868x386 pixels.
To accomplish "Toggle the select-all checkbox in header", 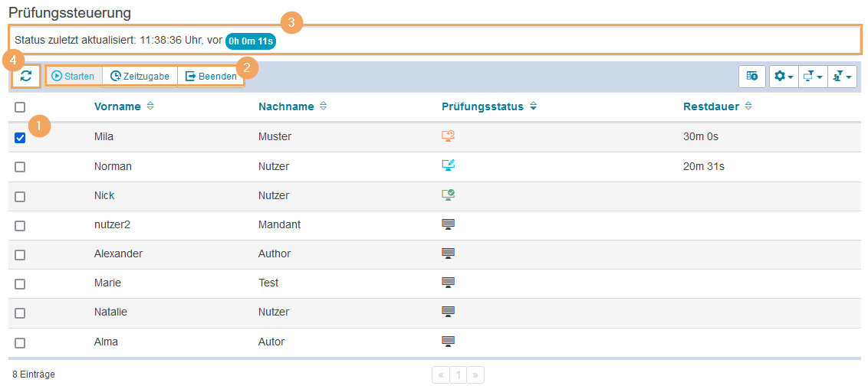I will (x=20, y=107).
